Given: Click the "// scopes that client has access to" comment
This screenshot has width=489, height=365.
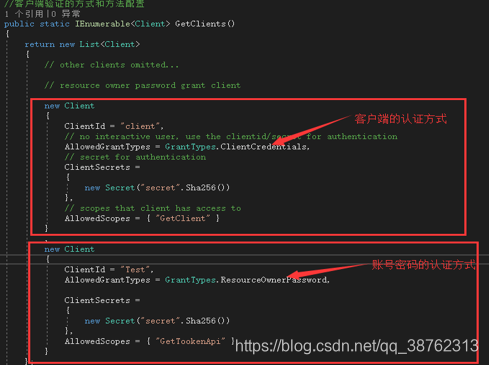Looking at the screenshot, I should (153, 208).
